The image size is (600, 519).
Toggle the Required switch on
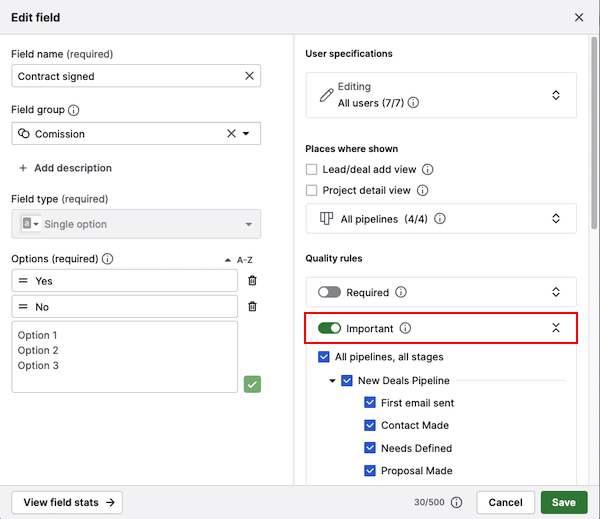pos(329,293)
